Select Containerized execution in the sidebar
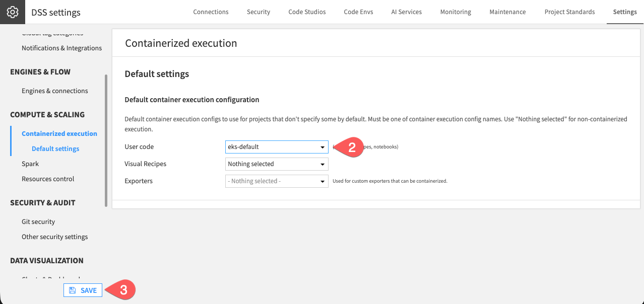Image resolution: width=644 pixels, height=304 pixels. [x=59, y=134]
